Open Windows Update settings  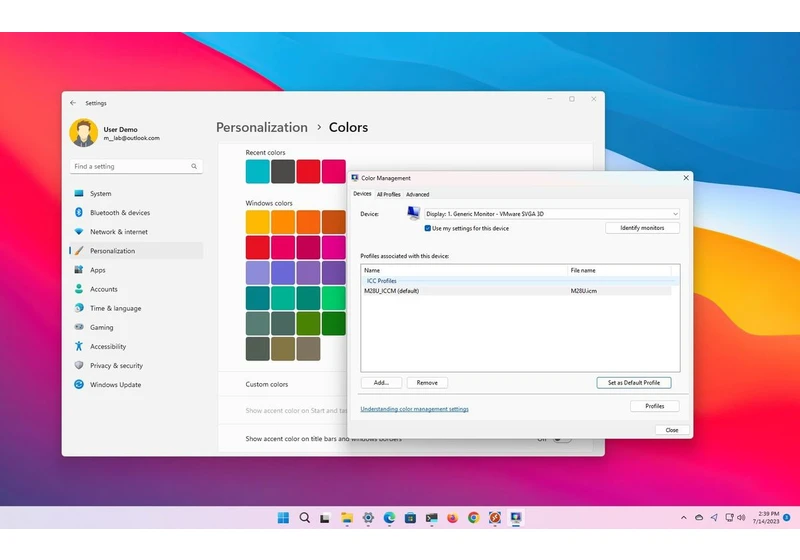coord(136,385)
